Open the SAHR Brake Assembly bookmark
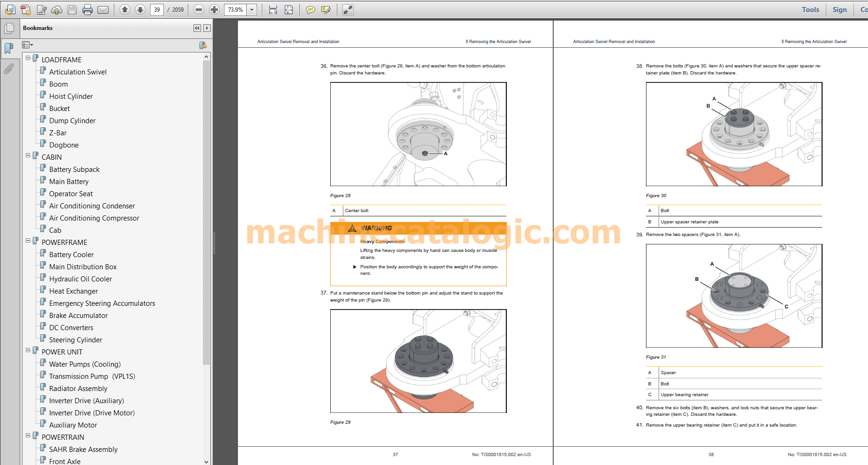 coord(83,450)
